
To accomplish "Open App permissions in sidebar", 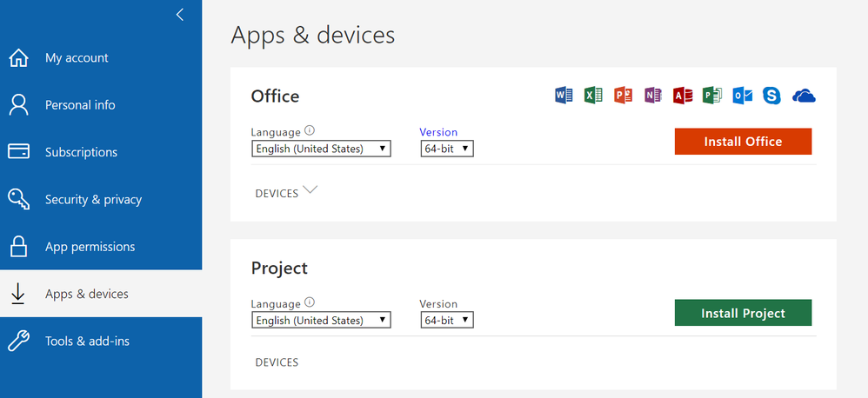I will pos(101,247).
